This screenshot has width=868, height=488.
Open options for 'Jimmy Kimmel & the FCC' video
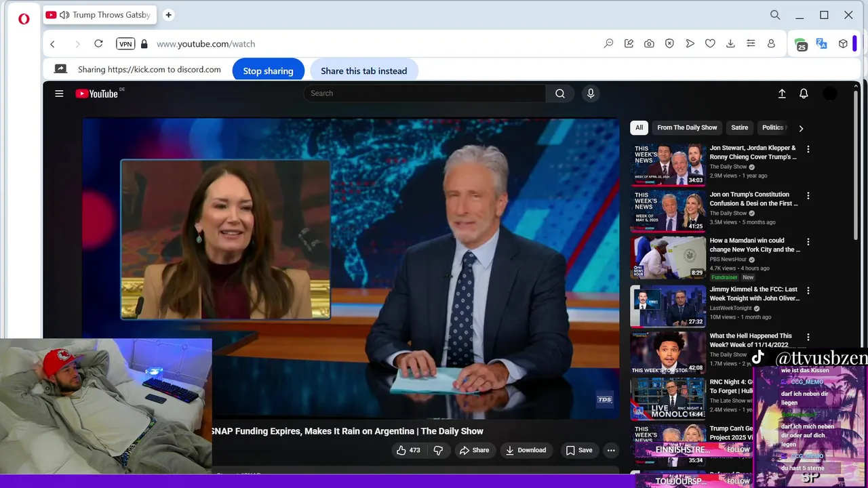(808, 291)
